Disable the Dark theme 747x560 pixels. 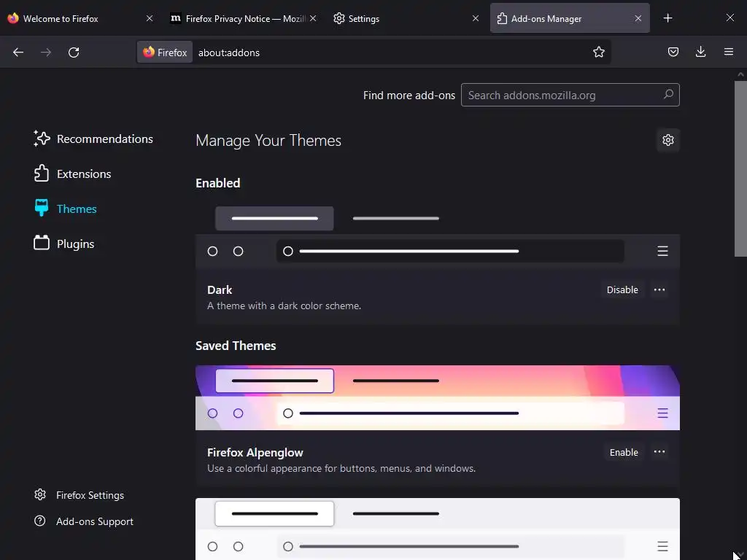[x=622, y=289]
